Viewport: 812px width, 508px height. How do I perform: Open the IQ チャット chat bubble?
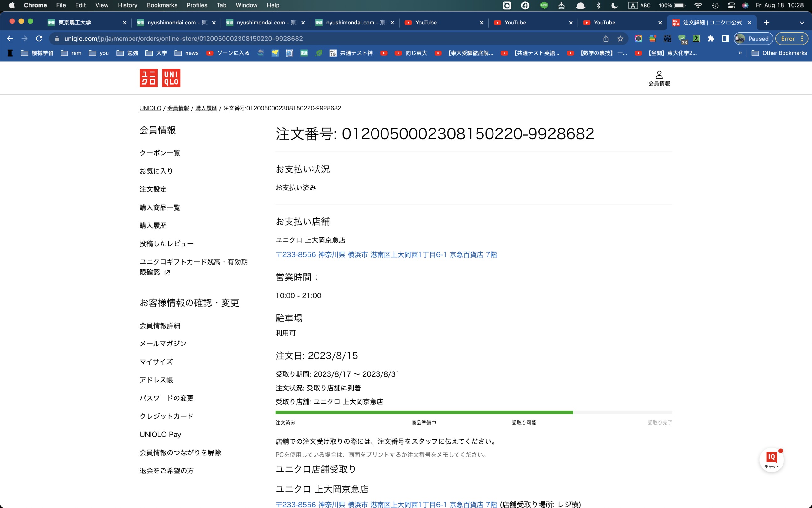coord(771,460)
